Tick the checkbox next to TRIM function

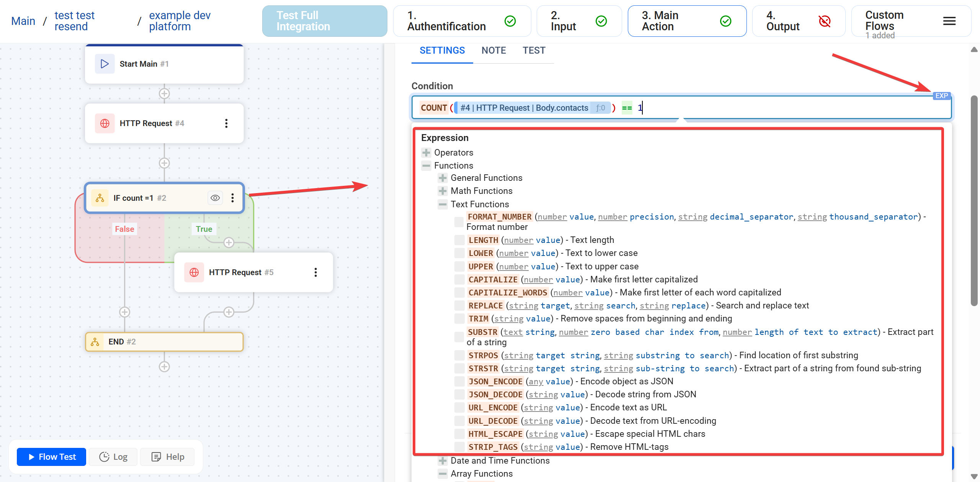(459, 319)
